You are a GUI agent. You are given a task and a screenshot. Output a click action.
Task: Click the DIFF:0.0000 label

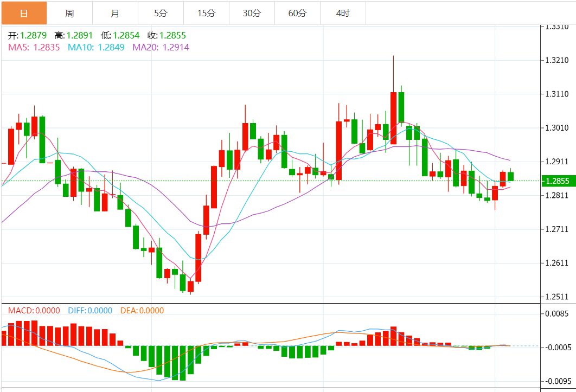(x=90, y=311)
